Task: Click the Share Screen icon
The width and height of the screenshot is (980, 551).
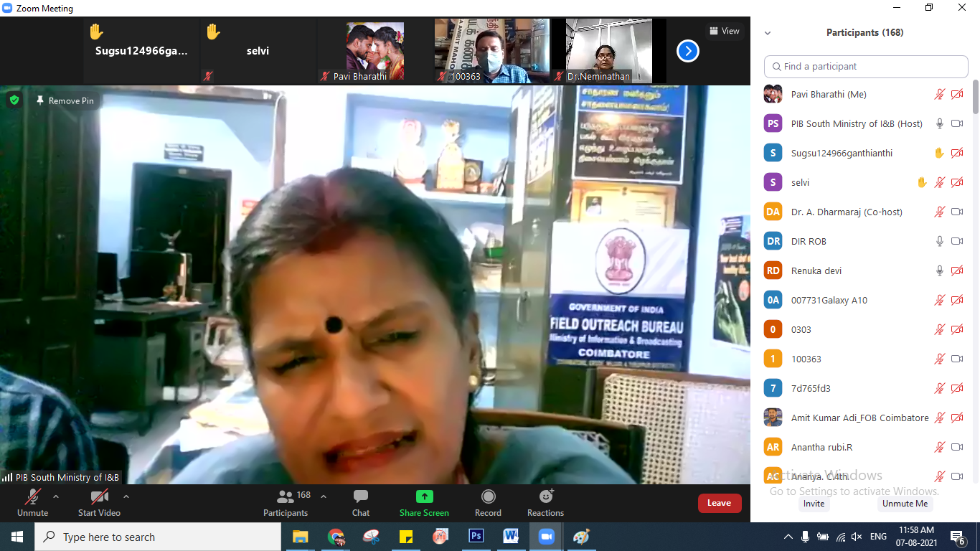Action: 424,497
